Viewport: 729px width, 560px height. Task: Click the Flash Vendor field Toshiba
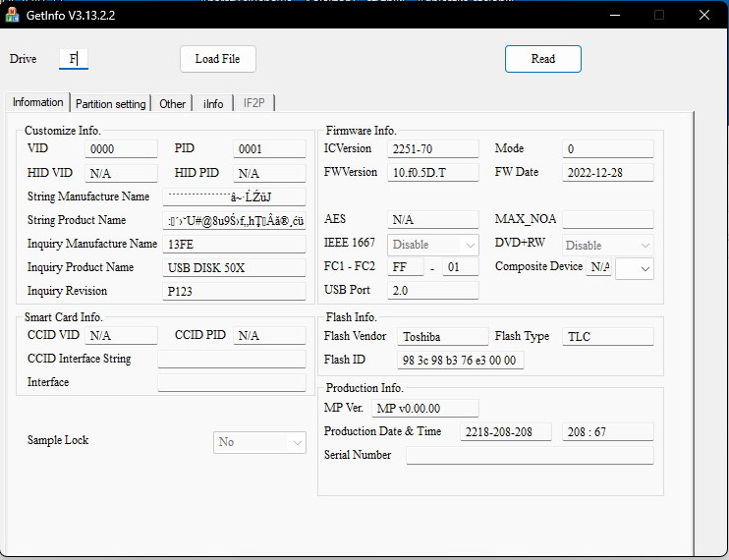[442, 337]
